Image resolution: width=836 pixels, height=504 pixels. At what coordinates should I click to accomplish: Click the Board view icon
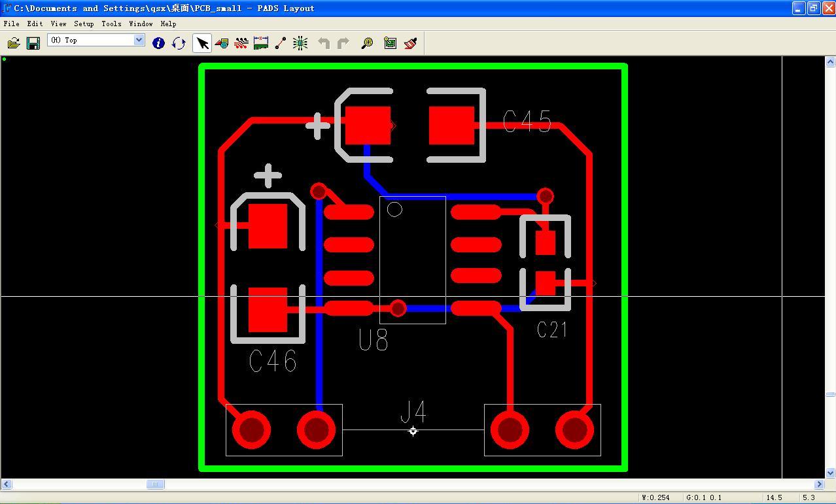click(x=390, y=43)
